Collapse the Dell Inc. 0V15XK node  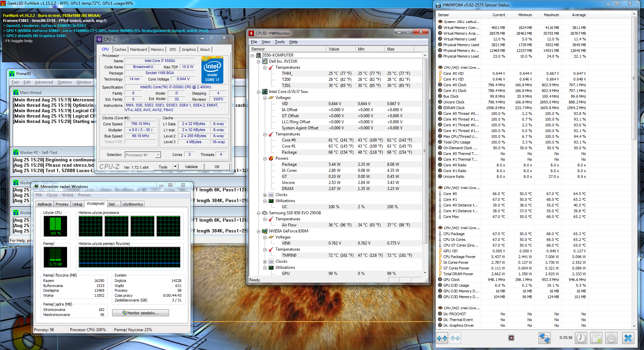pyautogui.click(x=258, y=62)
